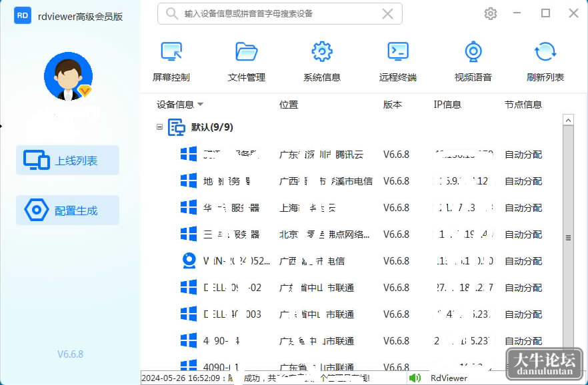Sort by the 节点信息 column header

[x=523, y=105]
